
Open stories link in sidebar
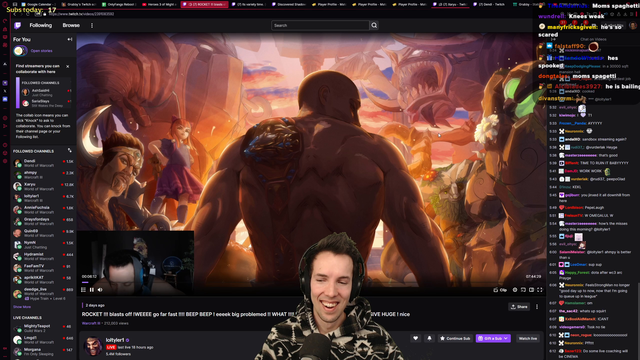pyautogui.click(x=41, y=51)
